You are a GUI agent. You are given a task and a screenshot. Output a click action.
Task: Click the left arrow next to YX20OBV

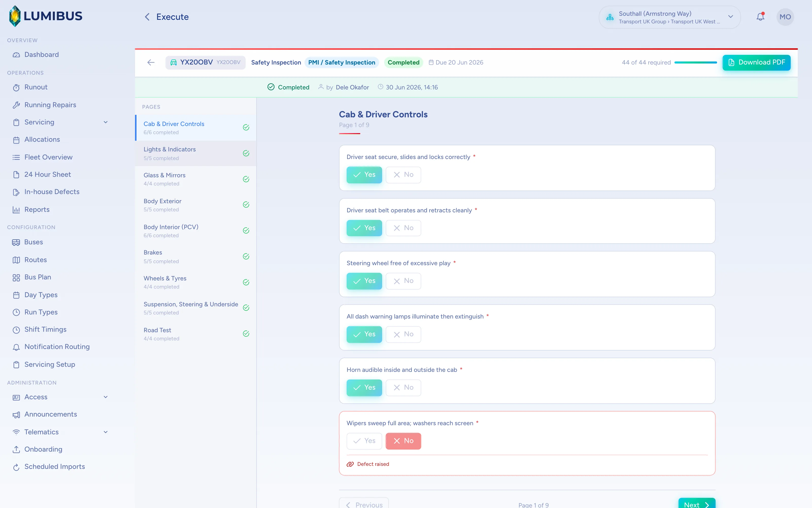click(151, 62)
